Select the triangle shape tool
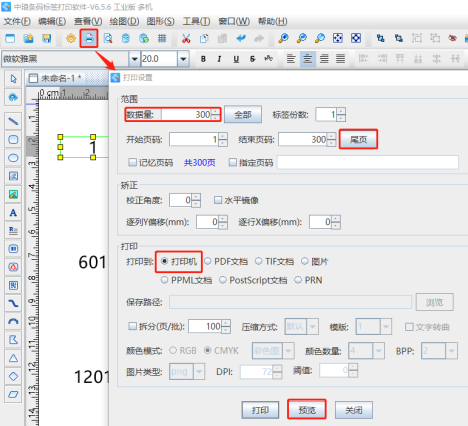 point(13,358)
